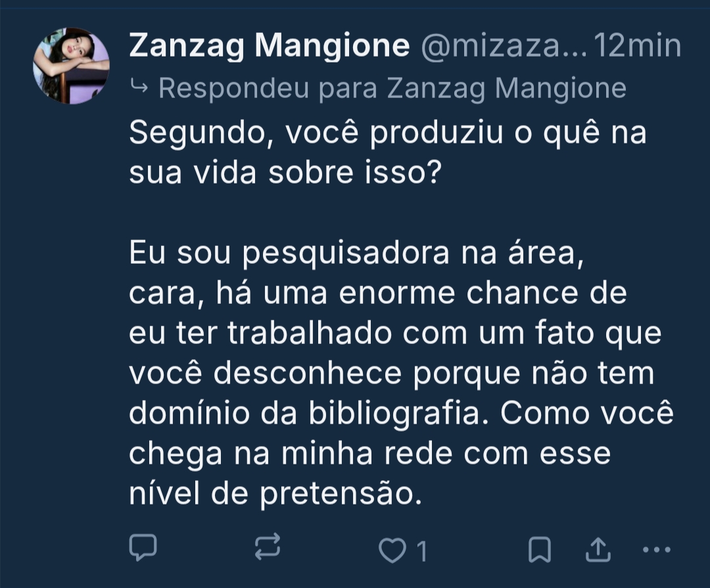The image size is (710, 588).
Task: Open the three-dot more options menu
Action: click(x=656, y=549)
